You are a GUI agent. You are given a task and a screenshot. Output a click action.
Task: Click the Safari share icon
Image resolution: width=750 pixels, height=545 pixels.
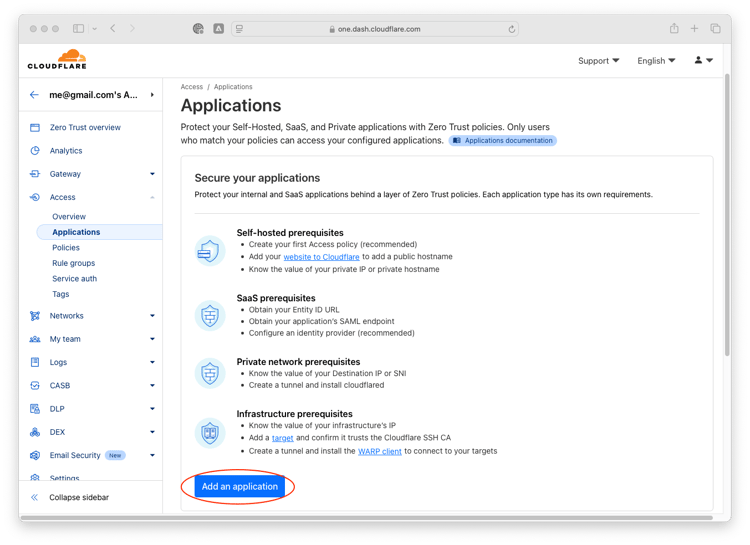674,28
